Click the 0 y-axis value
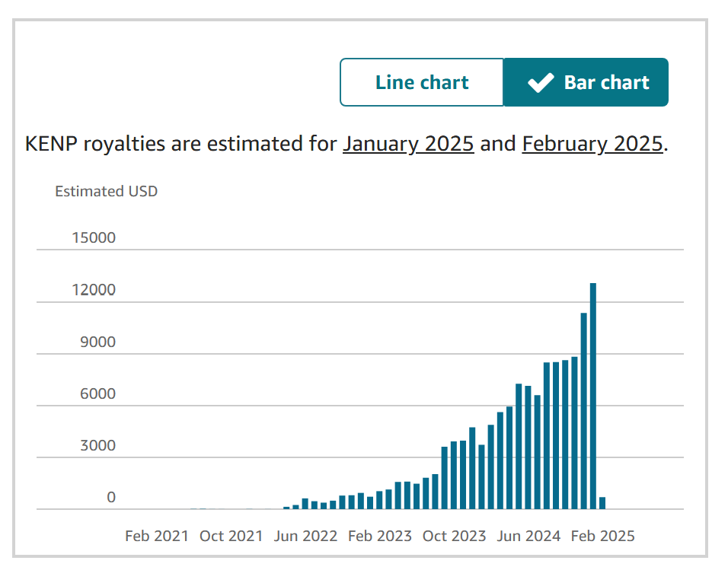This screenshot has width=728, height=586. point(111,498)
